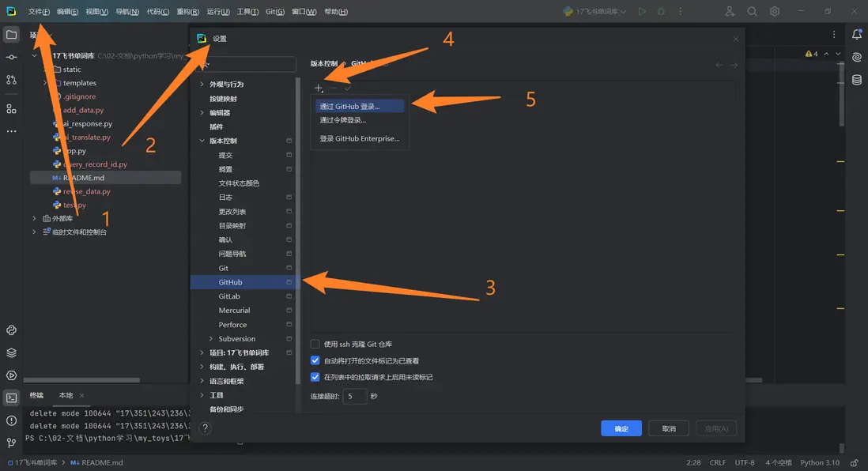Open the 编辑(E) menu
The image size is (868, 471).
[67, 12]
